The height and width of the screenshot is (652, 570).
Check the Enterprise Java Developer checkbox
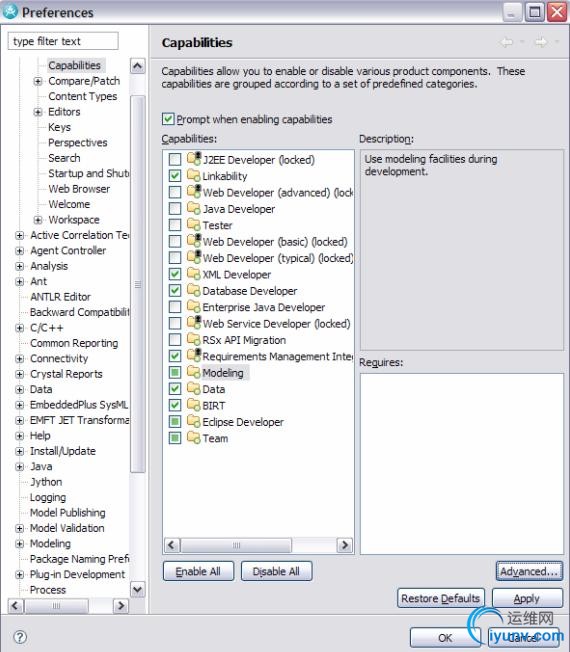coord(175,307)
